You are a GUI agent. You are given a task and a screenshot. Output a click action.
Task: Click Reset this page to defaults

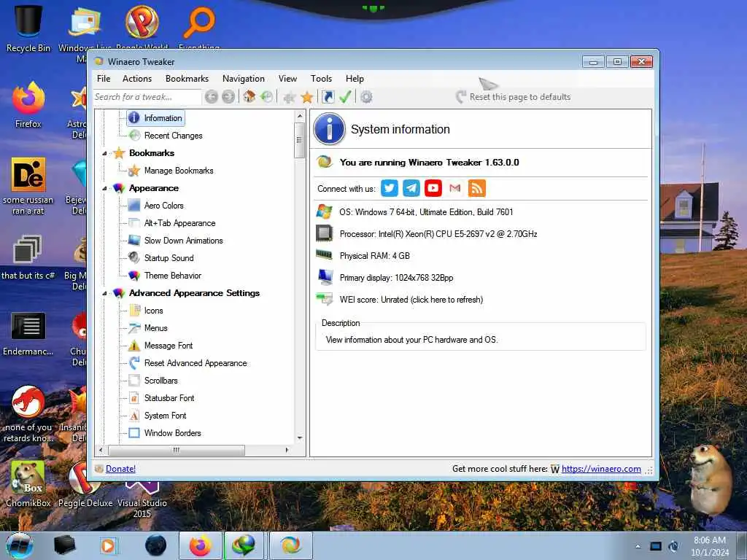[513, 97]
